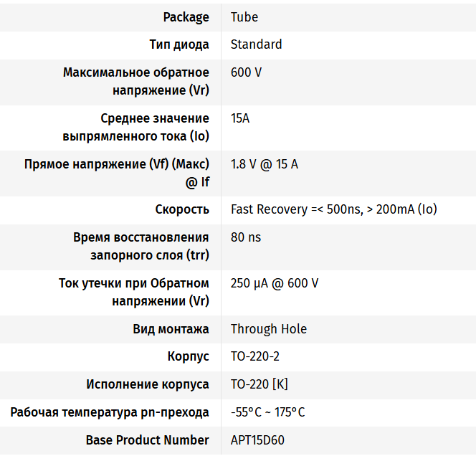Select the '1.8 V @ 15 A' value
The width and height of the screenshot is (476, 456).
tap(264, 164)
